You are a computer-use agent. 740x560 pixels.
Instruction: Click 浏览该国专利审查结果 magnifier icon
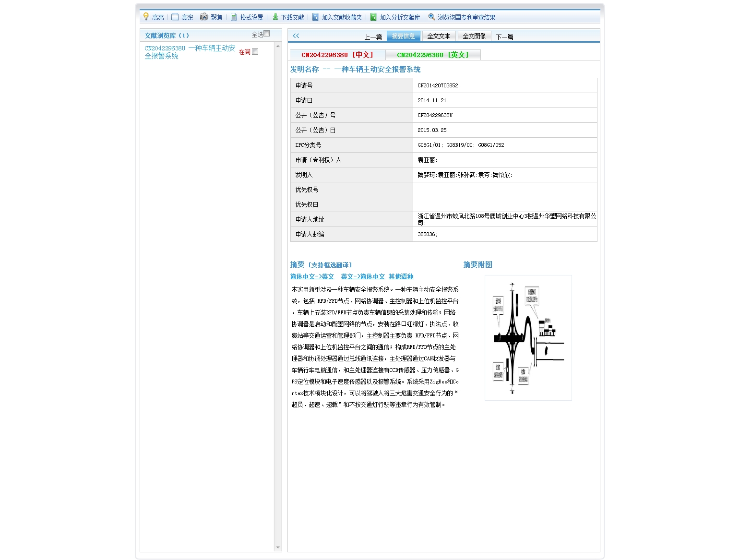click(x=431, y=17)
